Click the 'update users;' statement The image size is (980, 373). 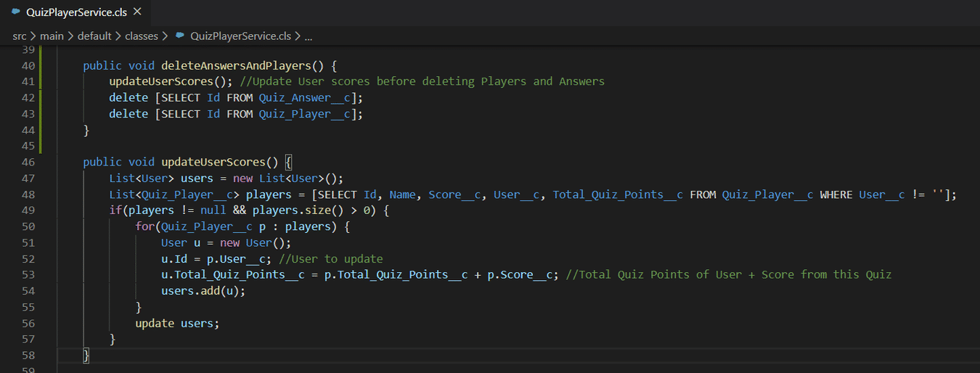(177, 323)
